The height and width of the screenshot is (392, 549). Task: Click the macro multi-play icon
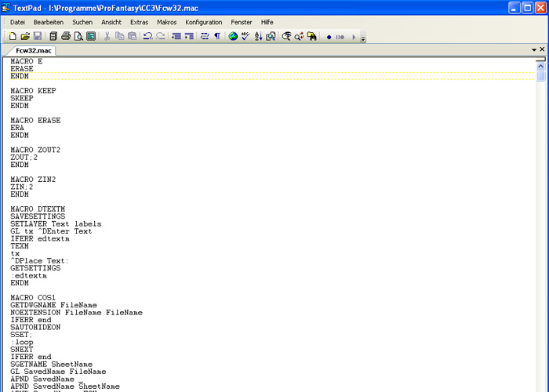click(x=340, y=37)
